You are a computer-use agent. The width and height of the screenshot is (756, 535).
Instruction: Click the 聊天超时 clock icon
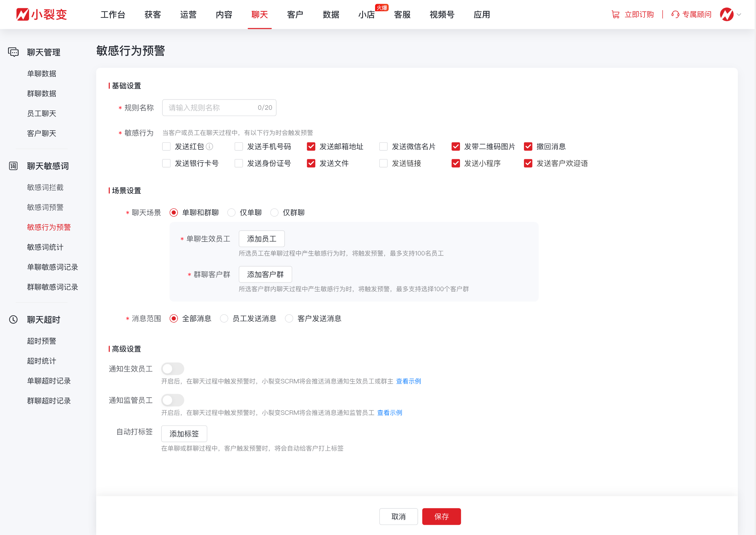[x=13, y=319]
